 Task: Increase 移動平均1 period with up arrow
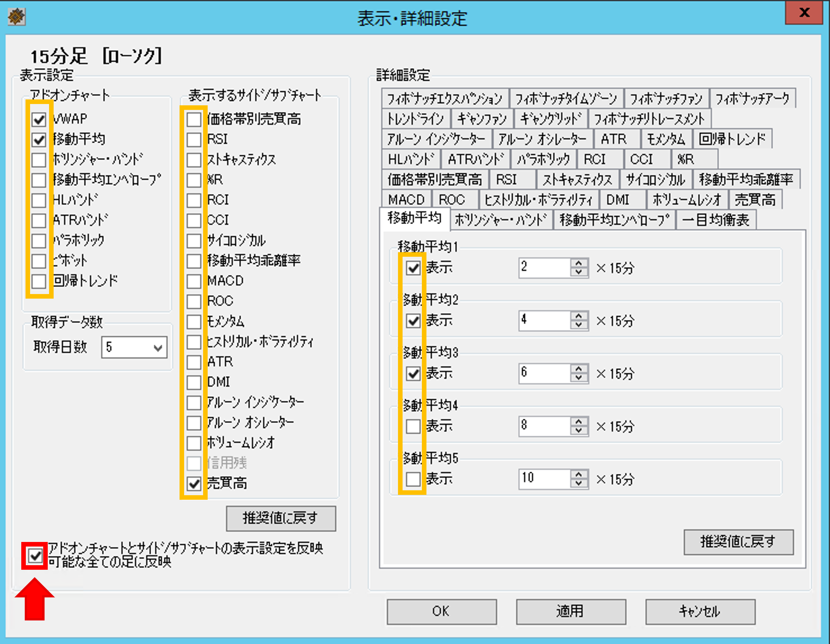(x=579, y=264)
